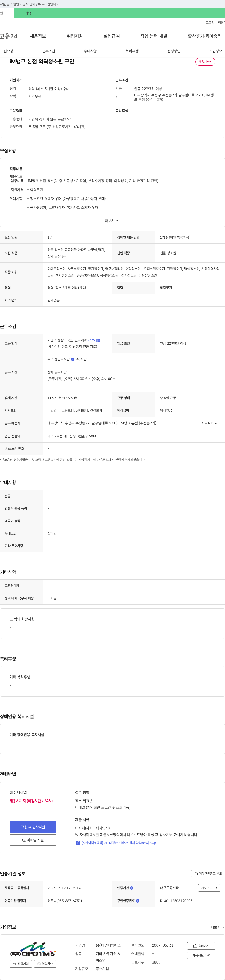Click the 채용시까지 badge
Screen dimensions: 225x980
tap(205, 62)
